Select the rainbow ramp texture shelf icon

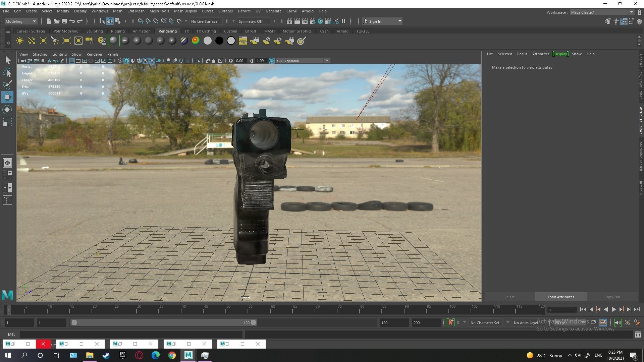pyautogui.click(x=196, y=41)
